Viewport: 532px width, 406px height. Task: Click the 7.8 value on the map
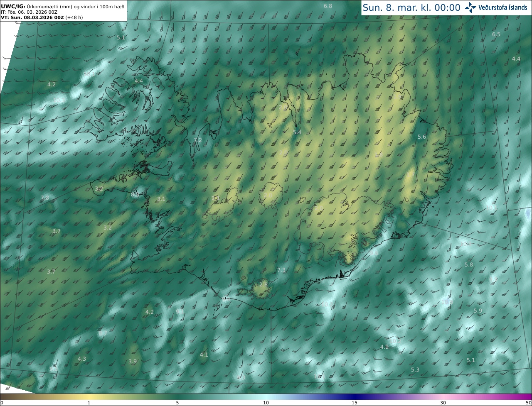[x=45, y=198]
